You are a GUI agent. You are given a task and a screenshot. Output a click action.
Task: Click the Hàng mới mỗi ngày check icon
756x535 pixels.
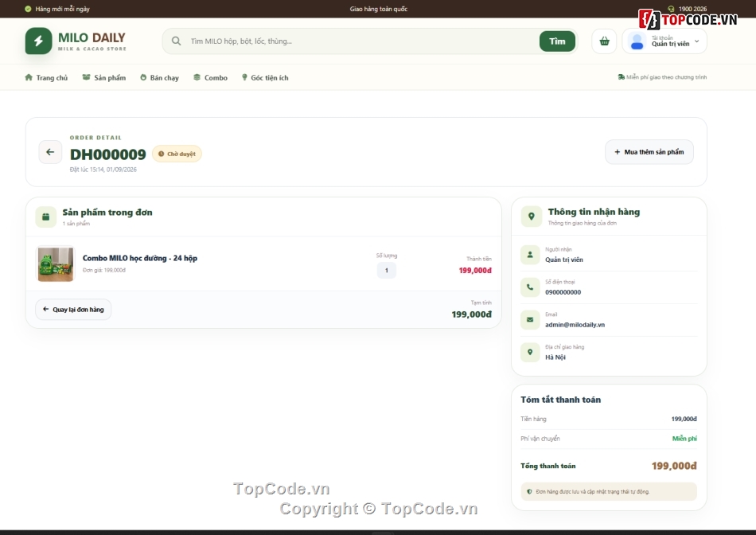click(28, 9)
